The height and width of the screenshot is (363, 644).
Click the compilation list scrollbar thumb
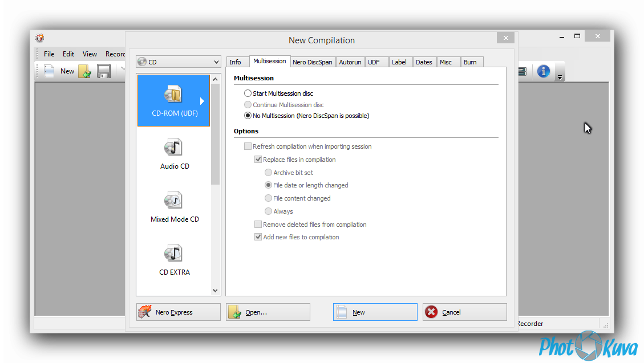pos(216,134)
